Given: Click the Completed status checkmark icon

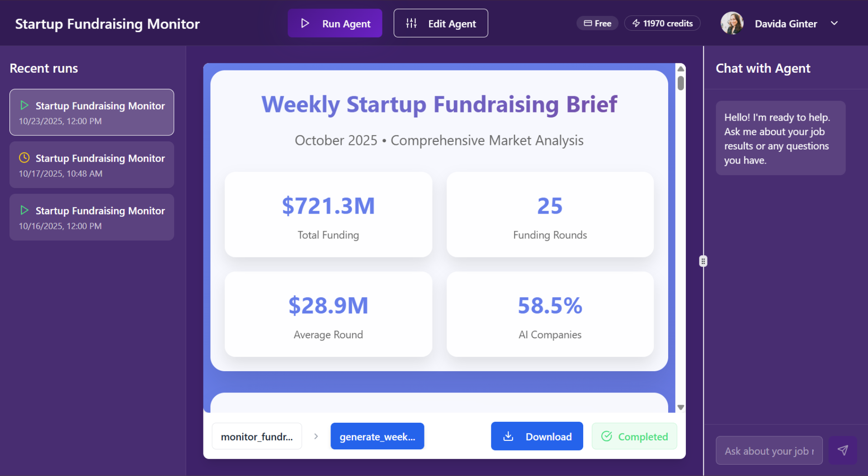Looking at the screenshot, I should [607, 436].
